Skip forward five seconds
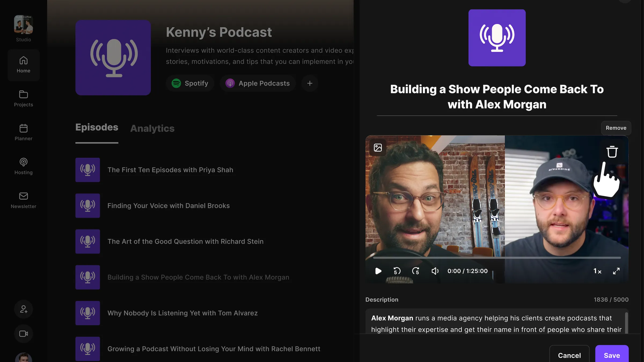Viewport: 644px width, 362px height. [416, 271]
